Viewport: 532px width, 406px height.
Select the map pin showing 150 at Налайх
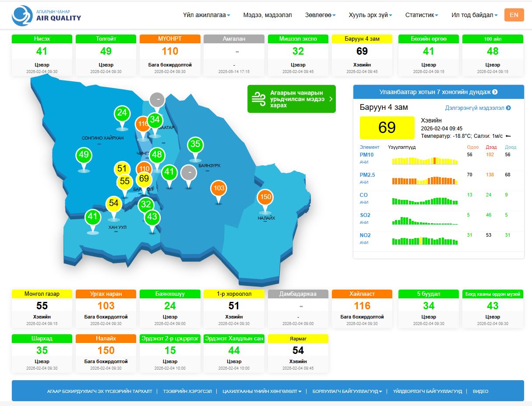265,197
